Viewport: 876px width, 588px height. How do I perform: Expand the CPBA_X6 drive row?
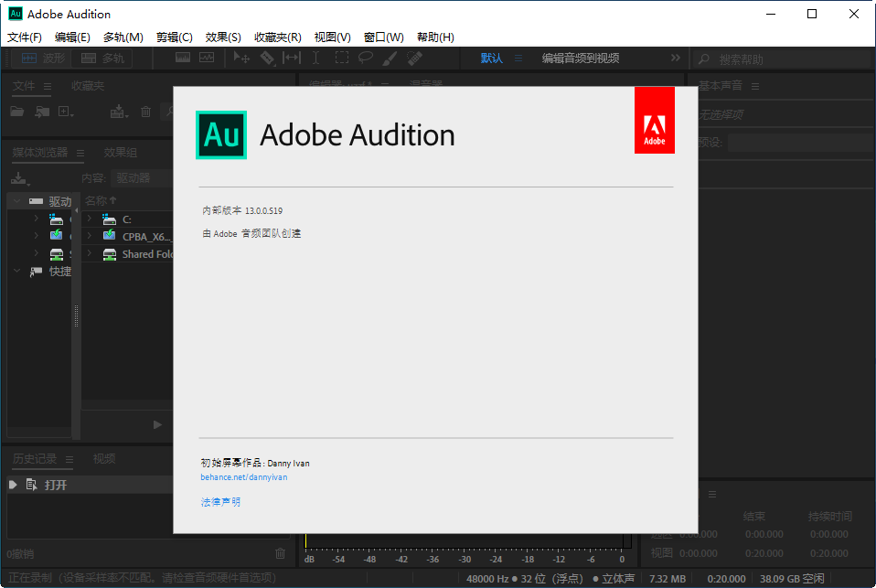tap(90, 236)
